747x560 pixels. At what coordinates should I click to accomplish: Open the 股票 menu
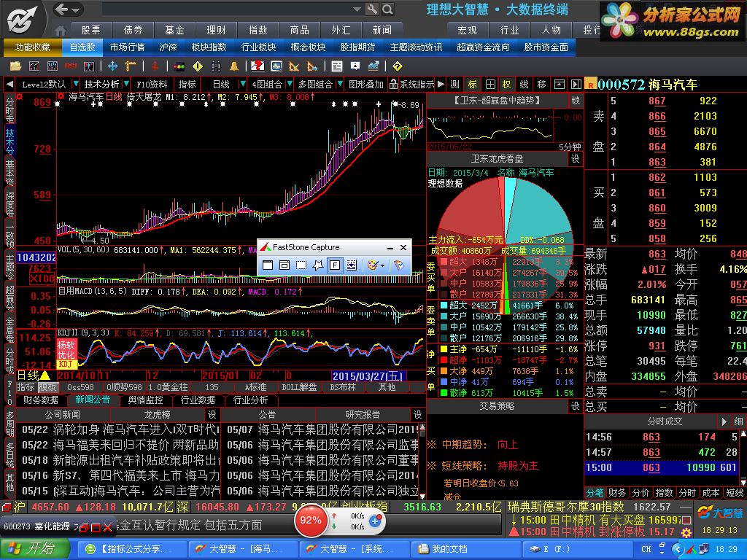(x=90, y=31)
